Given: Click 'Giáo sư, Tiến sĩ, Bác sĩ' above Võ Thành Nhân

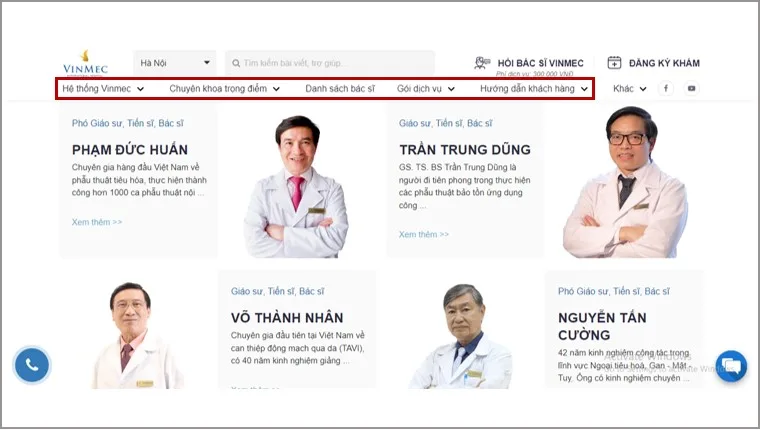Looking at the screenshot, I should click(x=277, y=291).
